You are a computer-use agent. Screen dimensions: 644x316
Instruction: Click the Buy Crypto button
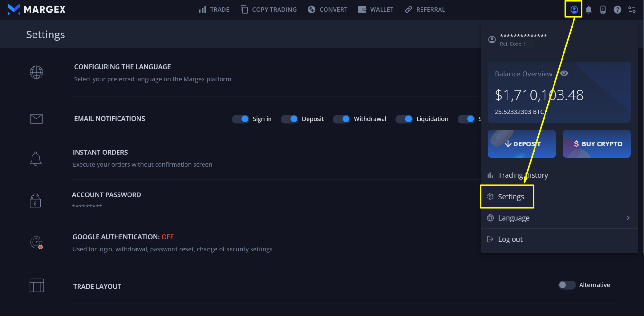(x=597, y=144)
